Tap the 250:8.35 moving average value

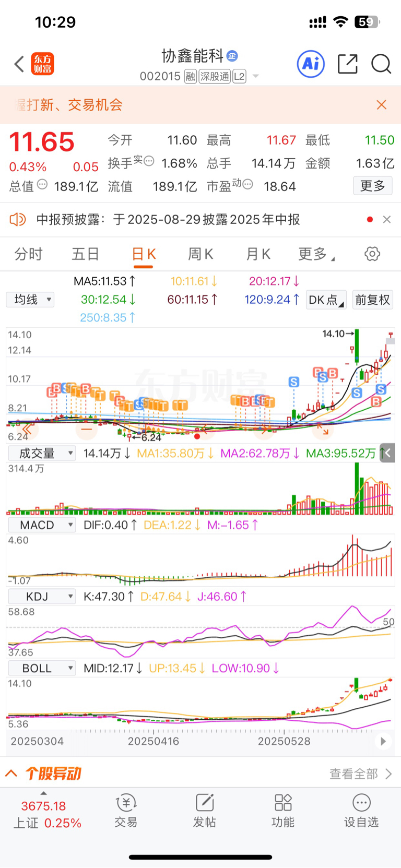108,317
